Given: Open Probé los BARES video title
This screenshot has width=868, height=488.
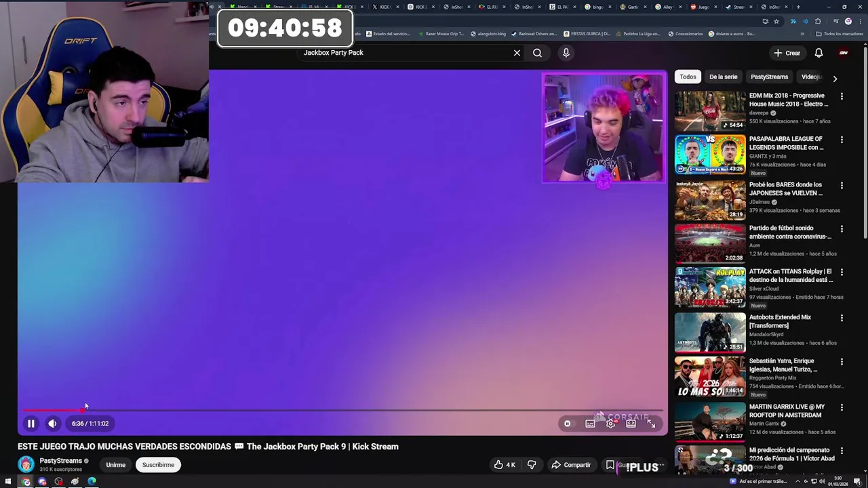Looking at the screenshot, I should pyautogui.click(x=787, y=188).
